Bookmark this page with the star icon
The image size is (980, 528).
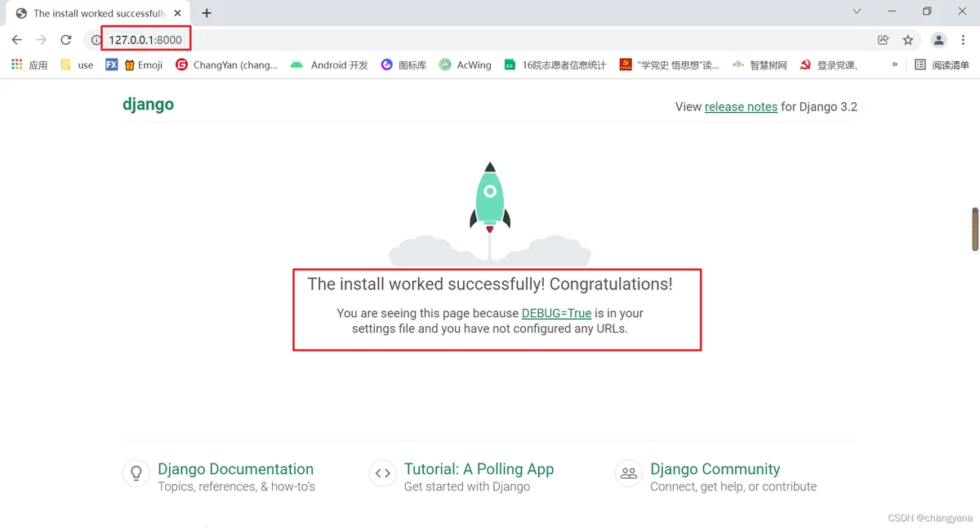pyautogui.click(x=907, y=39)
